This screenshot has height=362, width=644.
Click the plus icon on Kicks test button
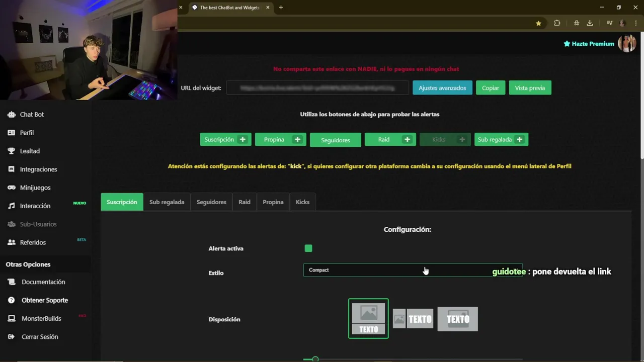(x=462, y=139)
